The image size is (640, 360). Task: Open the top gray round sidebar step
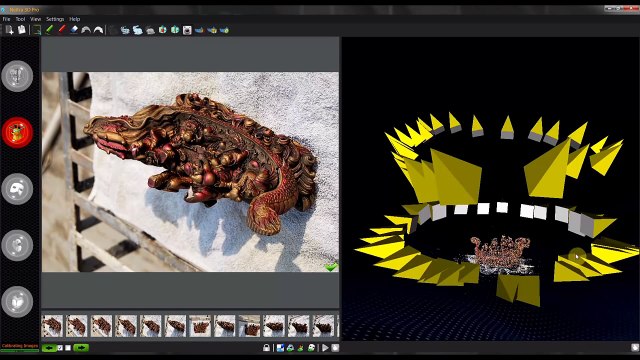pyautogui.click(x=17, y=76)
